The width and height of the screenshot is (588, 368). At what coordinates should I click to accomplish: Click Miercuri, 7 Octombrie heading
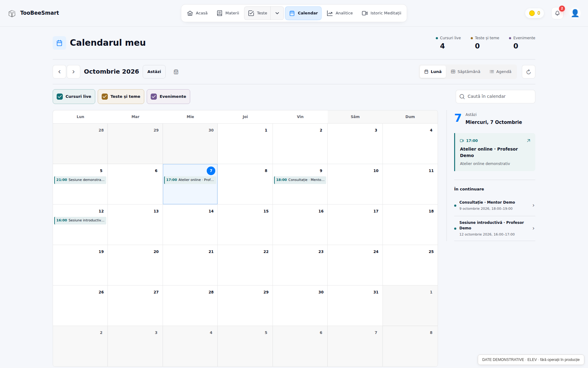tap(494, 122)
